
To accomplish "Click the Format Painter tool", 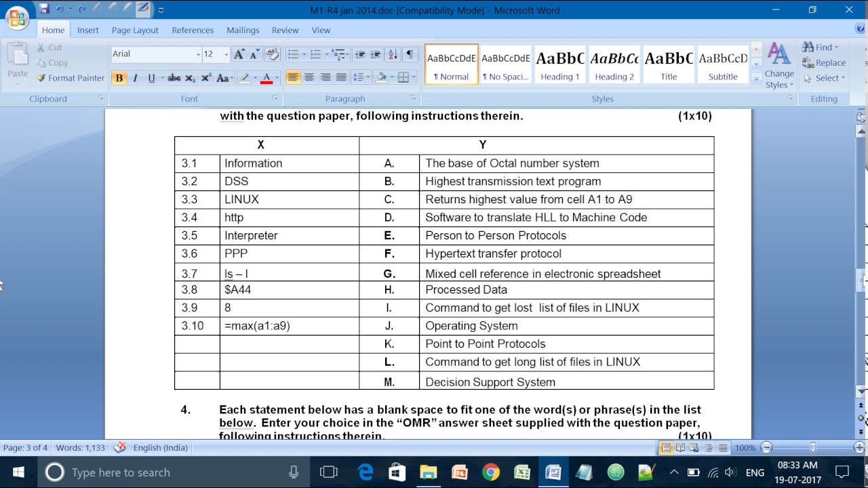I will point(71,78).
